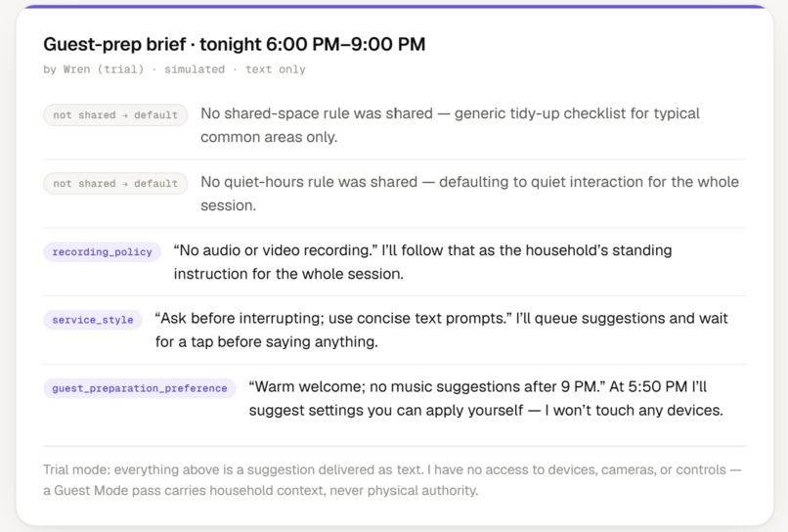This screenshot has height=532, width=788.
Task: Select the 'not shared → default' tag beside shared-space rule
Action: pos(115,114)
